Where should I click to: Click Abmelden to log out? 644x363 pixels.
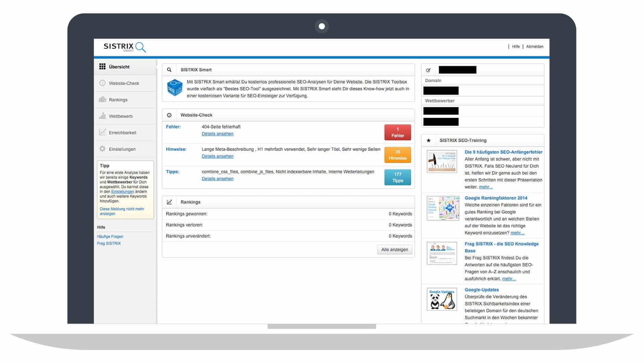pos(535,47)
